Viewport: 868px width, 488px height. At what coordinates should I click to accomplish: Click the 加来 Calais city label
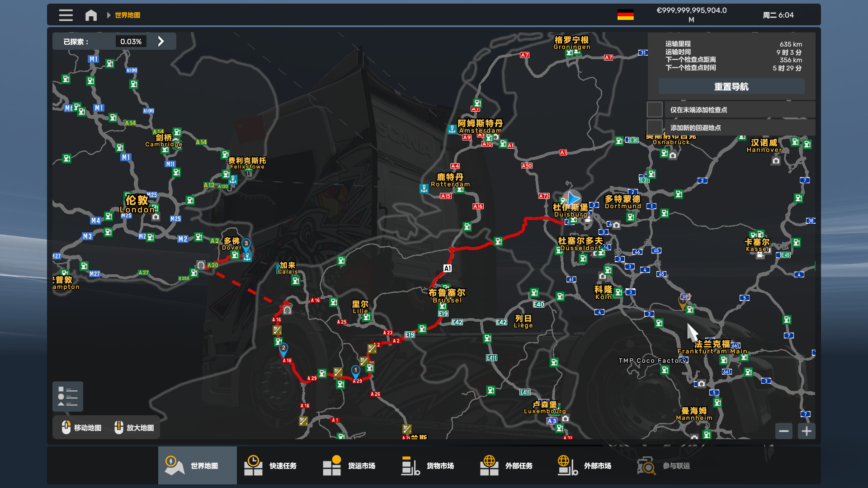(288, 268)
